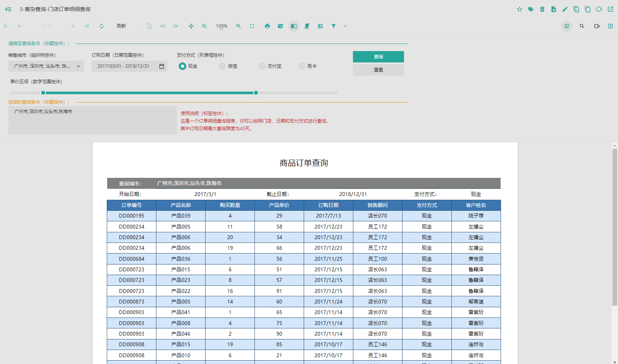Click the 产品名称 column header
The image size is (618, 364).
click(181, 205)
